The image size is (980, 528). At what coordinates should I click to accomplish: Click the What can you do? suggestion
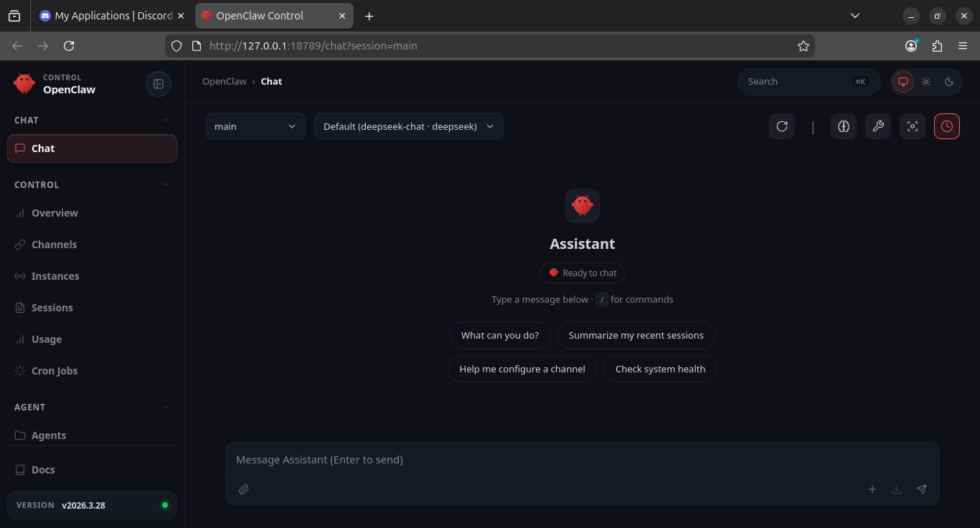tap(499, 335)
